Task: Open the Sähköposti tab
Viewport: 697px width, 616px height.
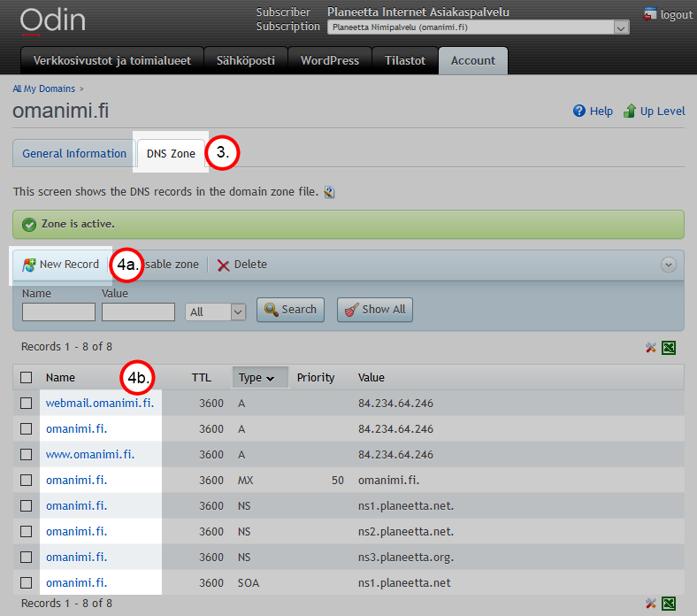Action: (x=245, y=60)
